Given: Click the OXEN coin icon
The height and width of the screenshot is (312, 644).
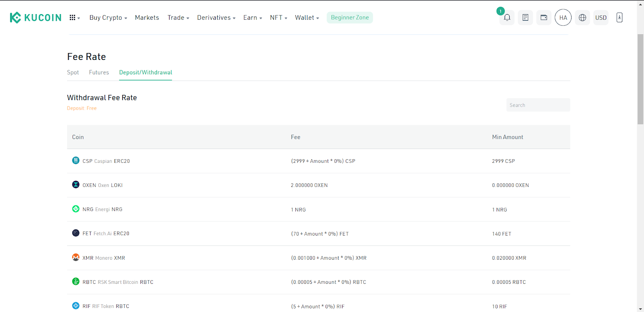Looking at the screenshot, I should [76, 185].
